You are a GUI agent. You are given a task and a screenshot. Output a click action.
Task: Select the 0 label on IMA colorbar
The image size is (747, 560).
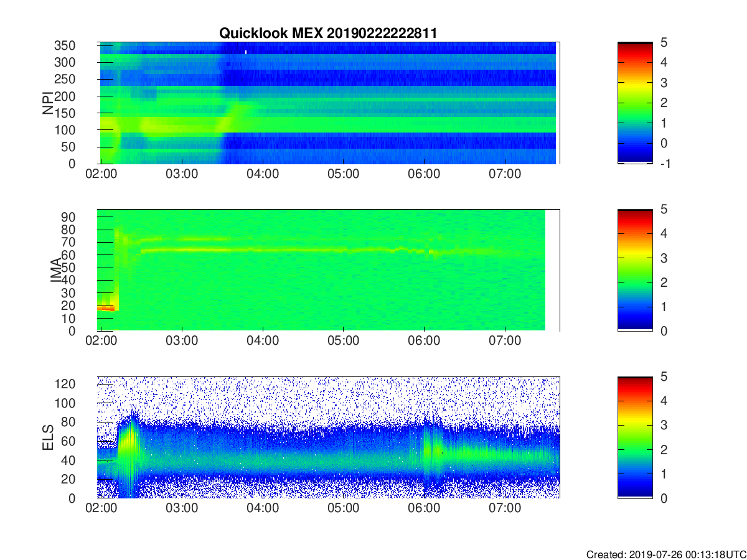(664, 330)
